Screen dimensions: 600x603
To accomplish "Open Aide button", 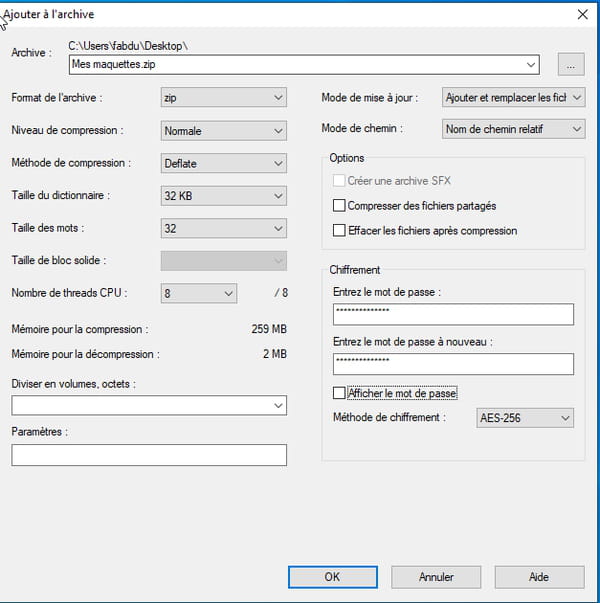I will tap(539, 577).
